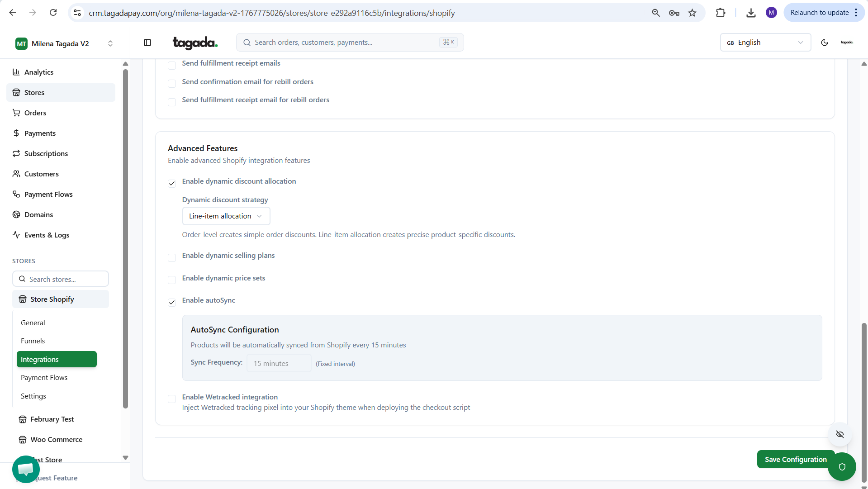Uncheck Enable dynamic discount allocation
The height and width of the screenshot is (489, 868).
(172, 183)
